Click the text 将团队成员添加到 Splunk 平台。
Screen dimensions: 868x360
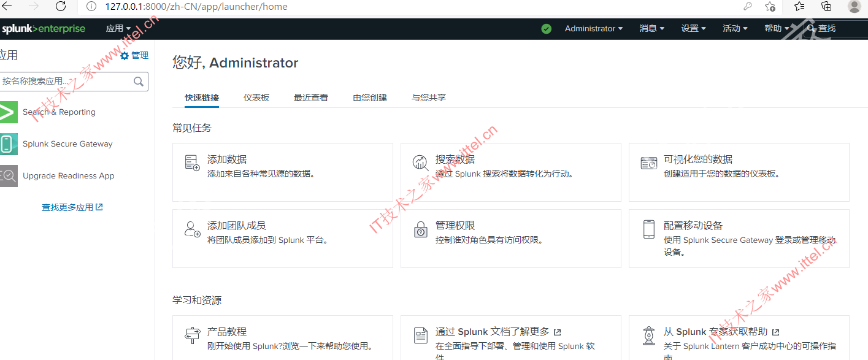point(269,240)
